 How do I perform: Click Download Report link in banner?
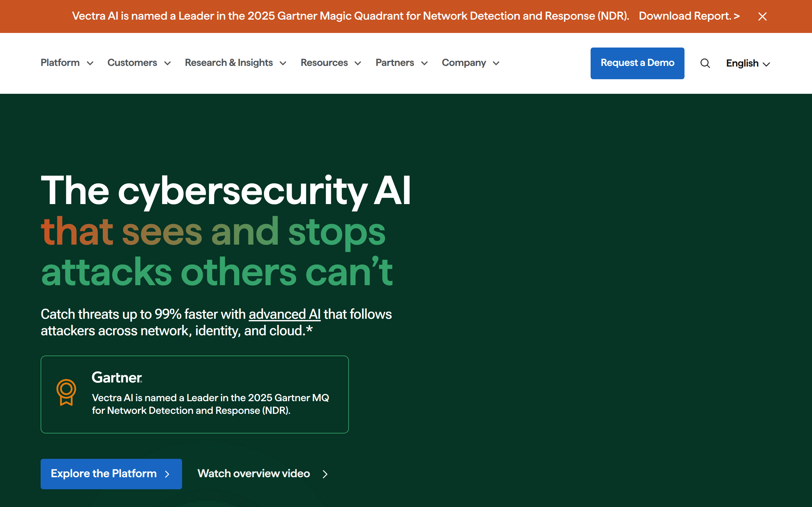(x=689, y=16)
